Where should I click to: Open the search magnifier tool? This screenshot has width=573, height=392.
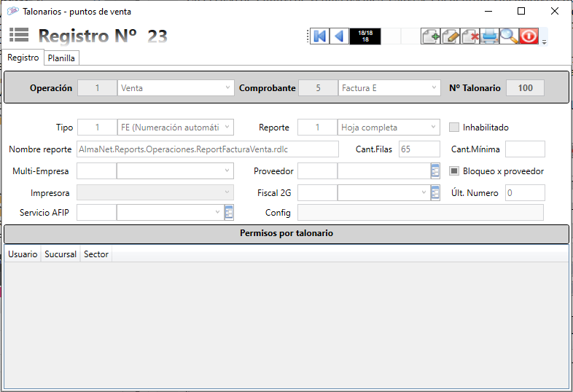[x=509, y=36]
